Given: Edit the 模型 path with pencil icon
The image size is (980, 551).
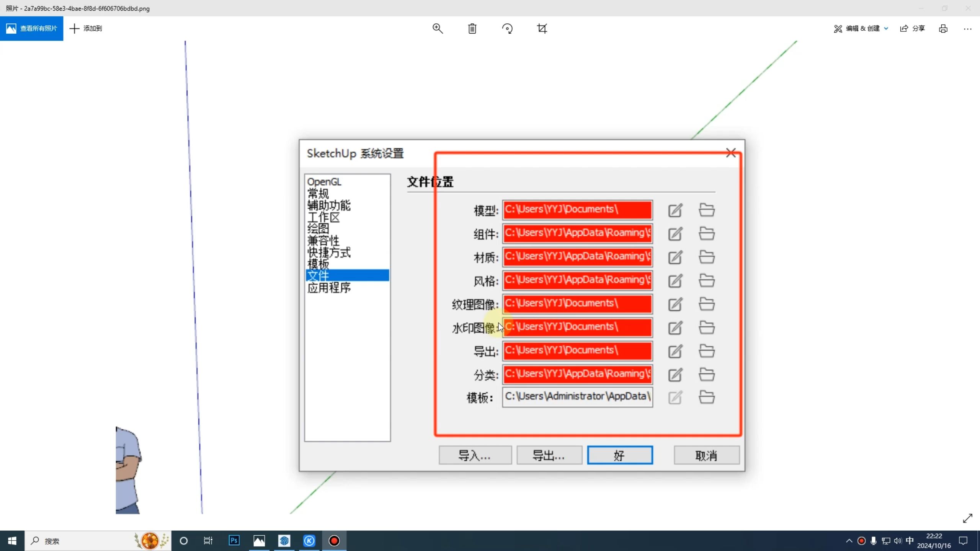Looking at the screenshot, I should (675, 210).
